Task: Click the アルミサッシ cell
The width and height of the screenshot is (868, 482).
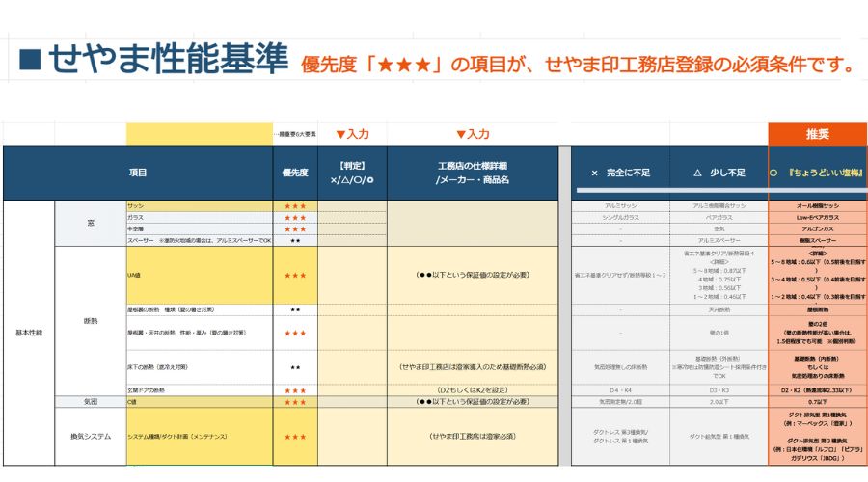Action: pos(620,206)
